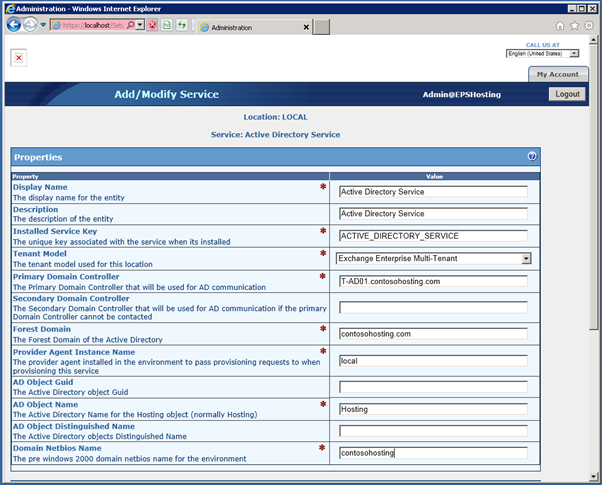This screenshot has width=602, height=485.
Task: Click the Forest Domain text field
Action: point(432,335)
